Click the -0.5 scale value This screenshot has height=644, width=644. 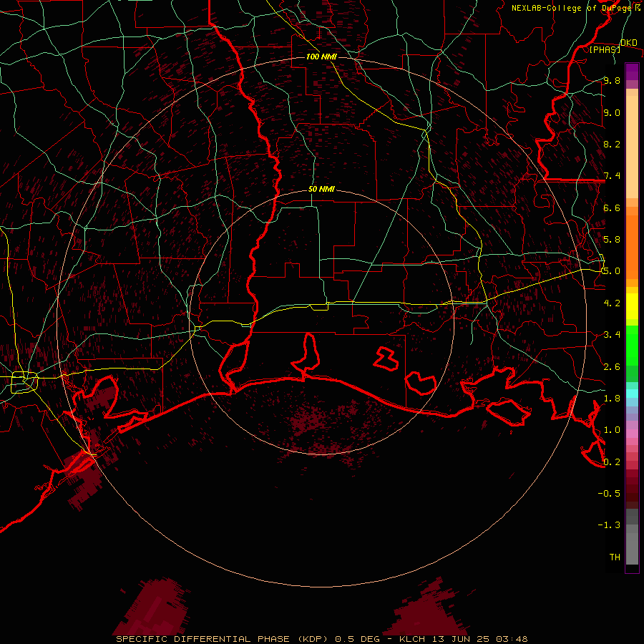click(x=610, y=493)
